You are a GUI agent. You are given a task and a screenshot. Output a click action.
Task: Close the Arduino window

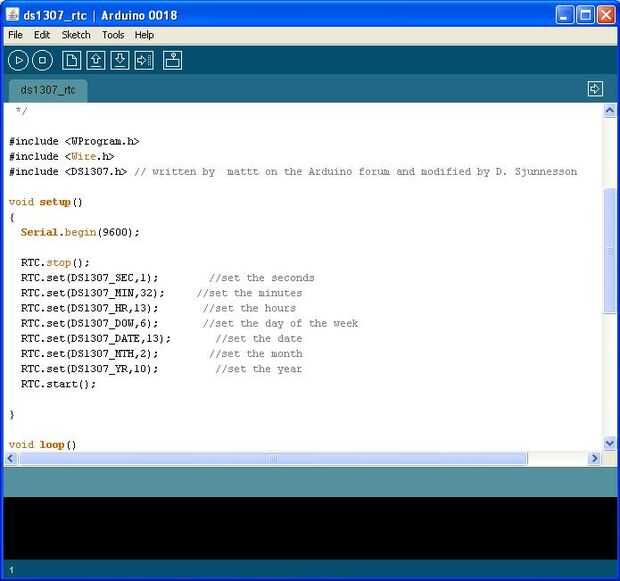[x=606, y=15]
